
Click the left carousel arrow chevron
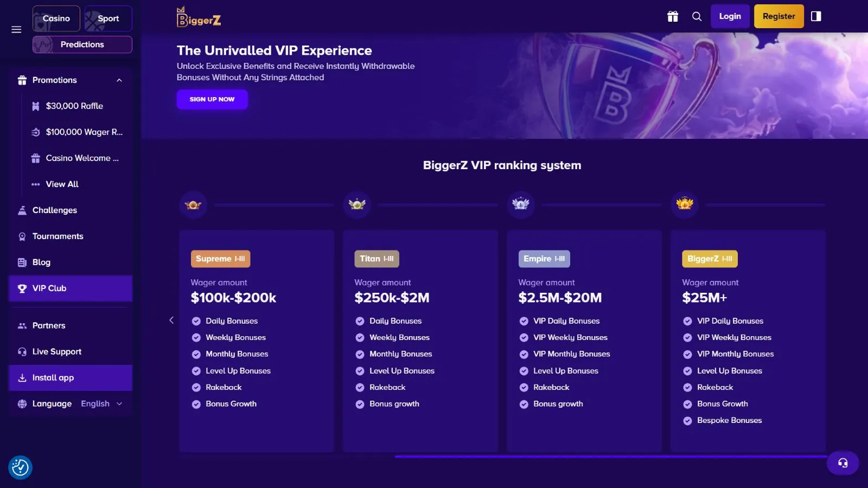171,320
